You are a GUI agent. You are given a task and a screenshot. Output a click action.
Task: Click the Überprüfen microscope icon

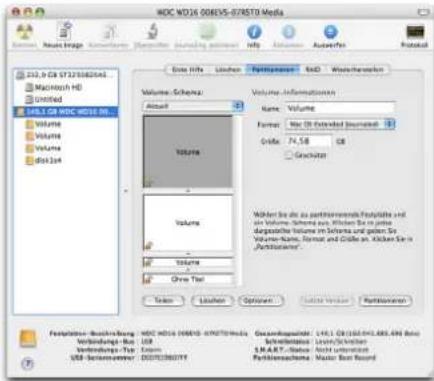[x=151, y=32]
